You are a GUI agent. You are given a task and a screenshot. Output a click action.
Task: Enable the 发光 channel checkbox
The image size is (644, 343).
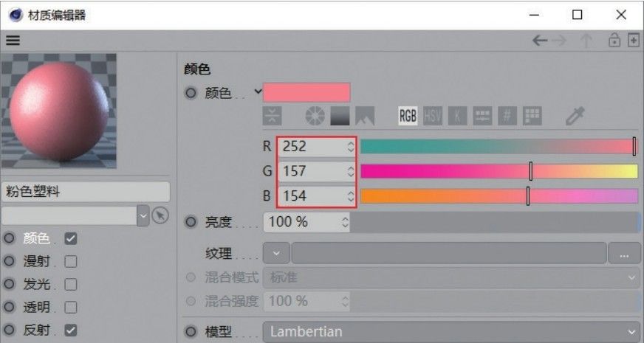[71, 284]
